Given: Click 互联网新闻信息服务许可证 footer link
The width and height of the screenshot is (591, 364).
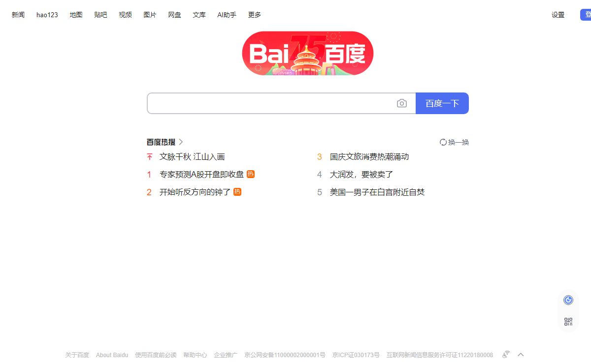Looking at the screenshot, I should 440,355.
